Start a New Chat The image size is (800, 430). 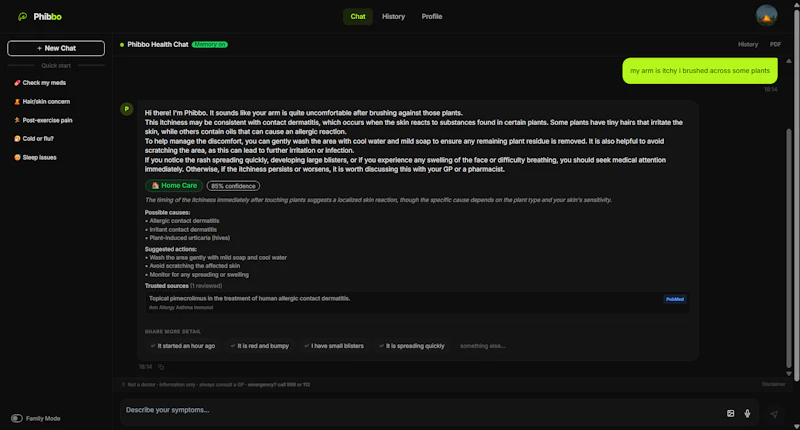(x=56, y=48)
